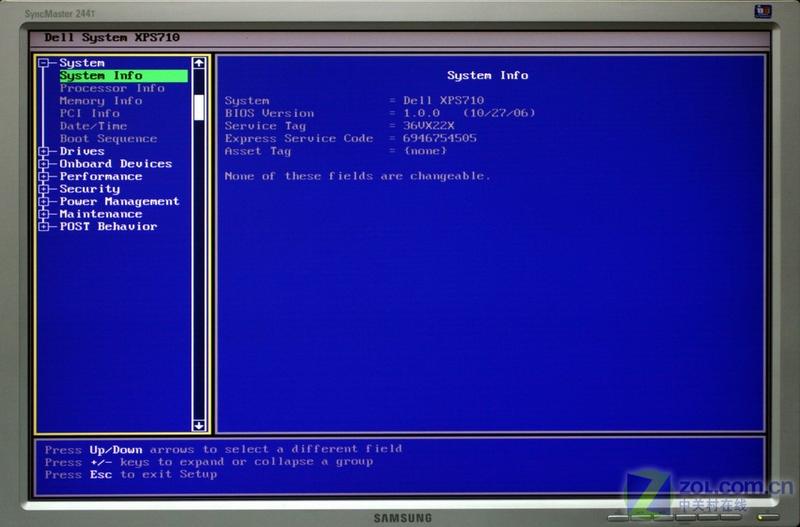This screenshot has width=800, height=527.
Task: Open Processor Info in the tree
Action: pos(112,88)
